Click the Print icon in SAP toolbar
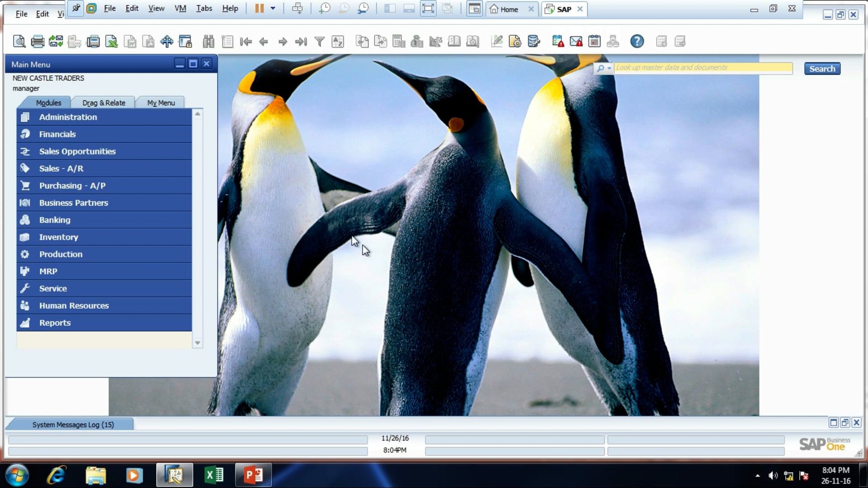Screen dimensions: 868x488 click(38, 42)
